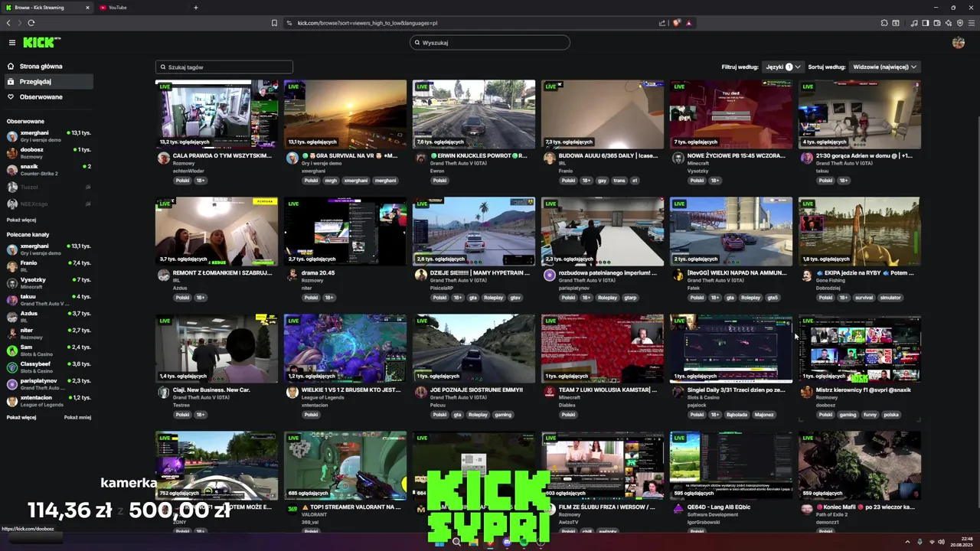Open Franio recommended channel avatar
980x551 pixels.
pyautogui.click(x=12, y=266)
